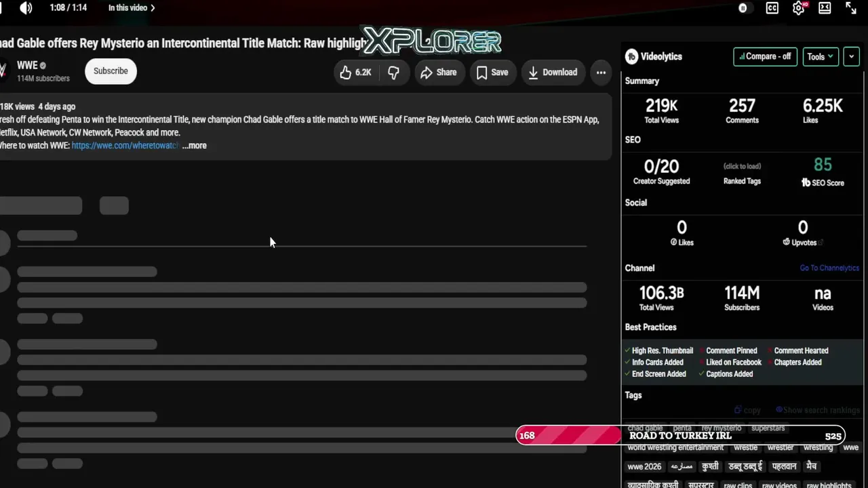Show search rankings for tags

tap(818, 410)
